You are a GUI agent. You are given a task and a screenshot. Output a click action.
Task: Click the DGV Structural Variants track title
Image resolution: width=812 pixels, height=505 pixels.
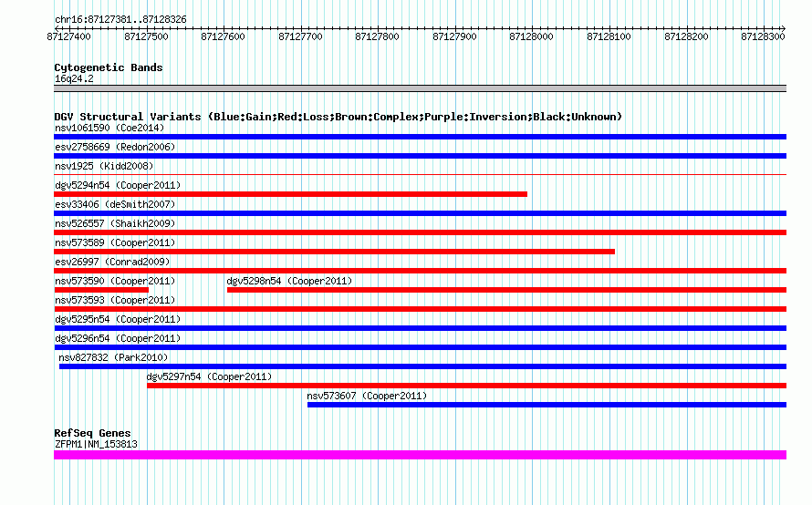click(x=338, y=117)
